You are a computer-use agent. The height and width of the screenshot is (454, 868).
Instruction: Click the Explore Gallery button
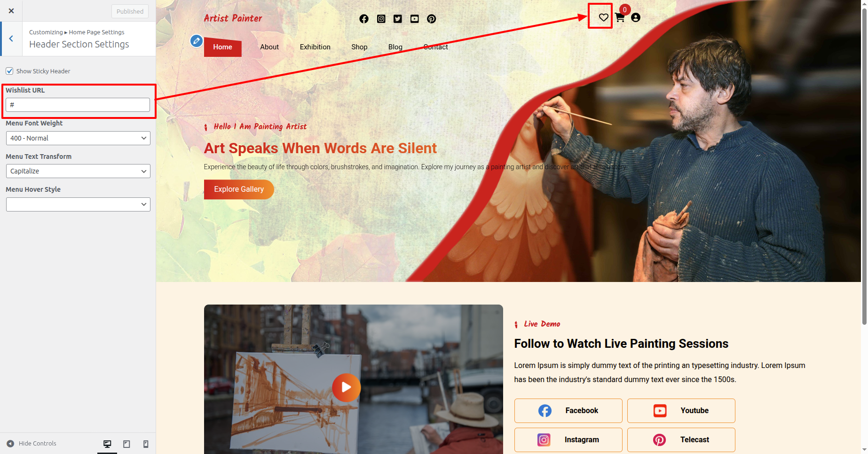click(239, 189)
